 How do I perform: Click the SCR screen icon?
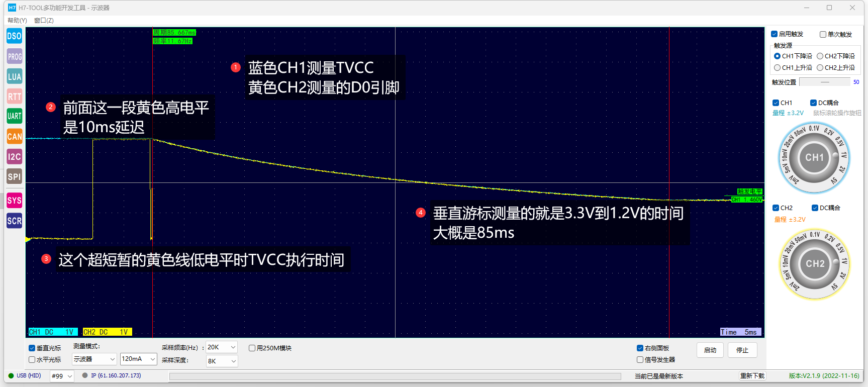pos(14,220)
